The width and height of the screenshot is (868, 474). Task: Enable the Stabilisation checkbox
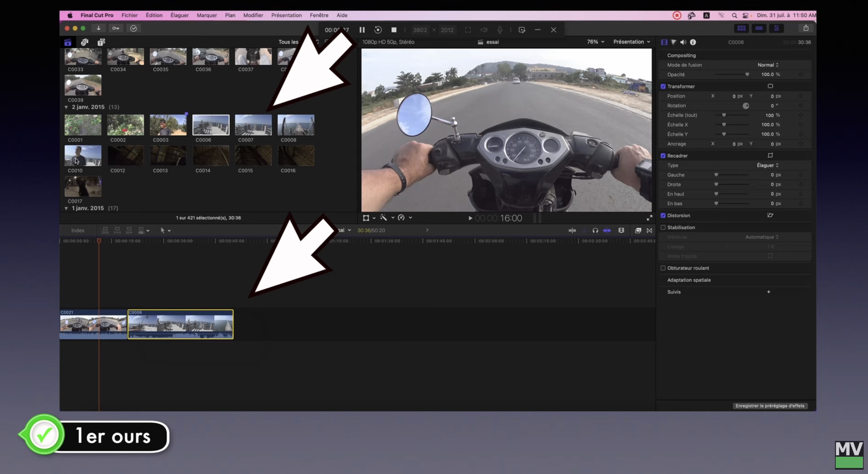point(663,227)
